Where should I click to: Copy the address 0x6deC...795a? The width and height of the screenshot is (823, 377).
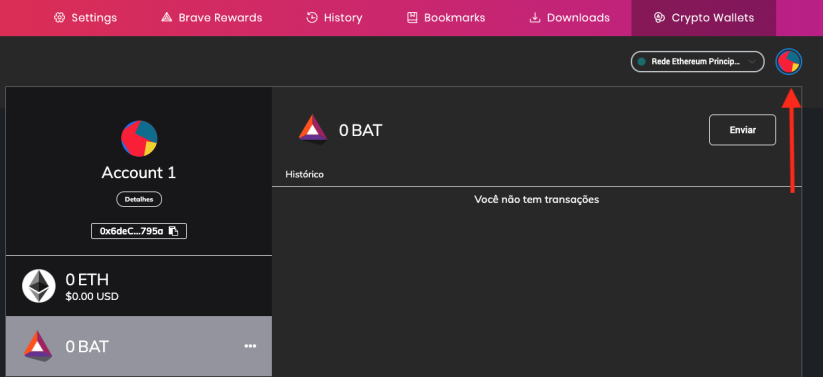(139, 231)
